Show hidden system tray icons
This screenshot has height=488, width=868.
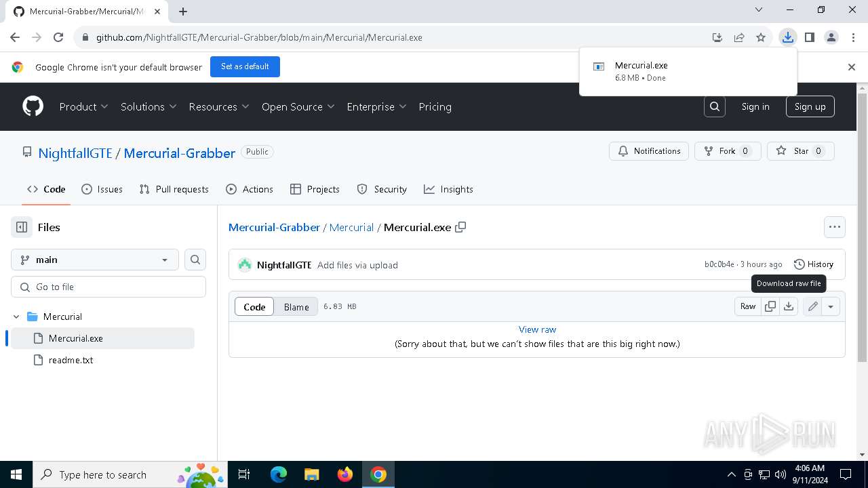[731, 474]
